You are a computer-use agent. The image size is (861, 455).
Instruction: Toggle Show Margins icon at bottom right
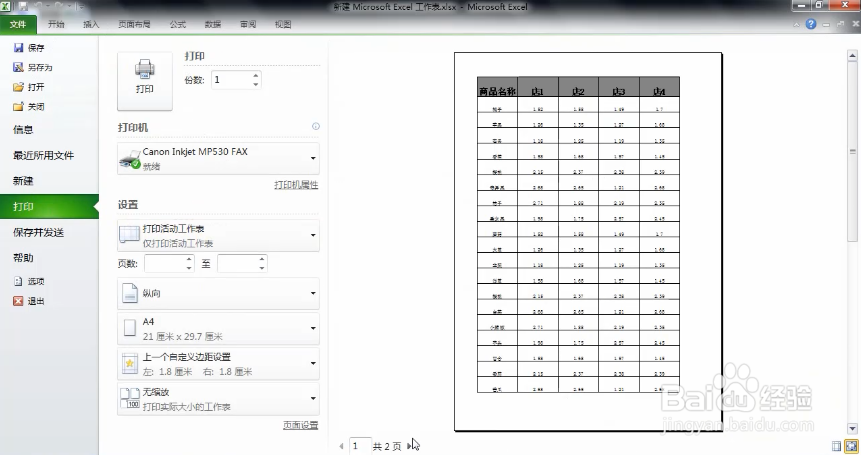coord(836,446)
